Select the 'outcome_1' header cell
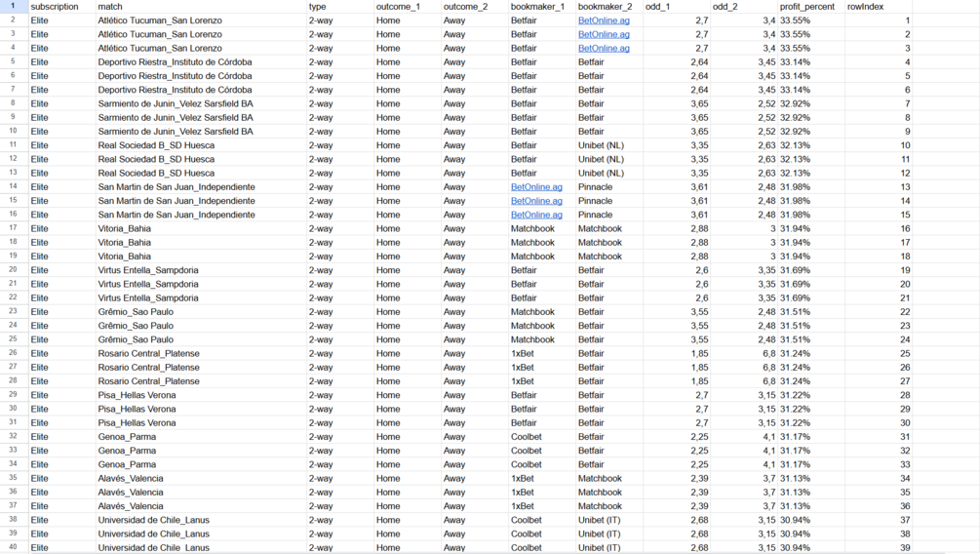The width and height of the screenshot is (980, 554). click(408, 7)
